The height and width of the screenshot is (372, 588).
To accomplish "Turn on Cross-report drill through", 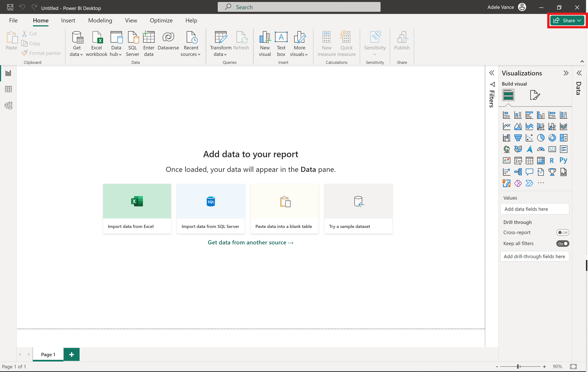I will point(563,232).
